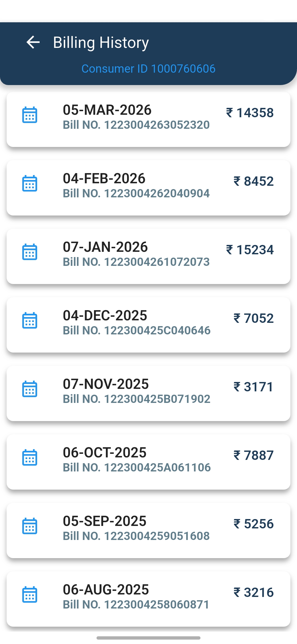Tap calendar icon for 07-JAN-2026 entry
The height and width of the screenshot is (644, 297).
tap(30, 252)
